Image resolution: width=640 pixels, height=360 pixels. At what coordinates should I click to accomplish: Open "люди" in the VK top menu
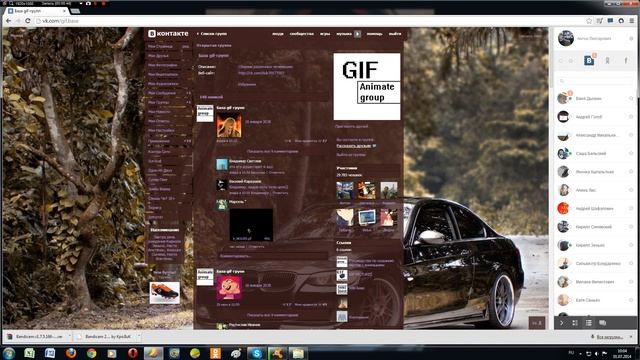point(278,34)
